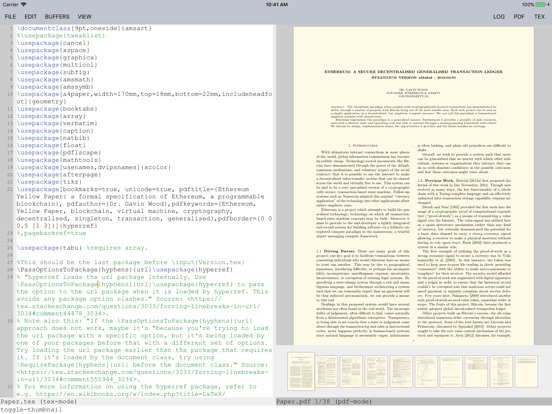This screenshot has width=552, height=414.
Task: Select page 3 thumbnail in PDF strip
Action: point(351,371)
